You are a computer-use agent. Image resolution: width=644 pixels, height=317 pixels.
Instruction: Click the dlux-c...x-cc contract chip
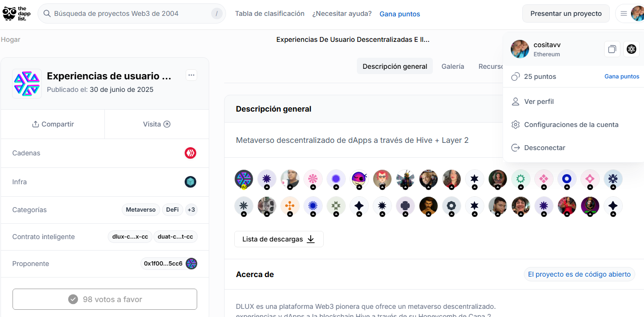click(x=130, y=237)
